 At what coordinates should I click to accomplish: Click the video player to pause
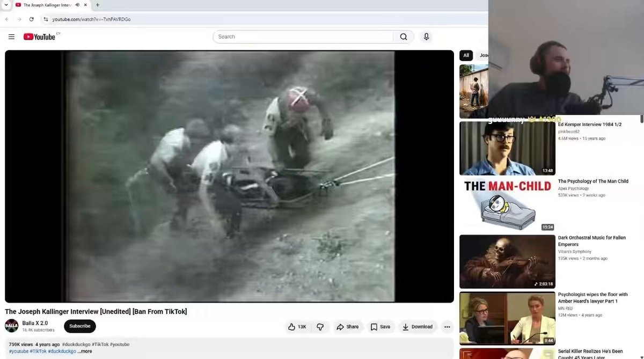click(x=229, y=176)
